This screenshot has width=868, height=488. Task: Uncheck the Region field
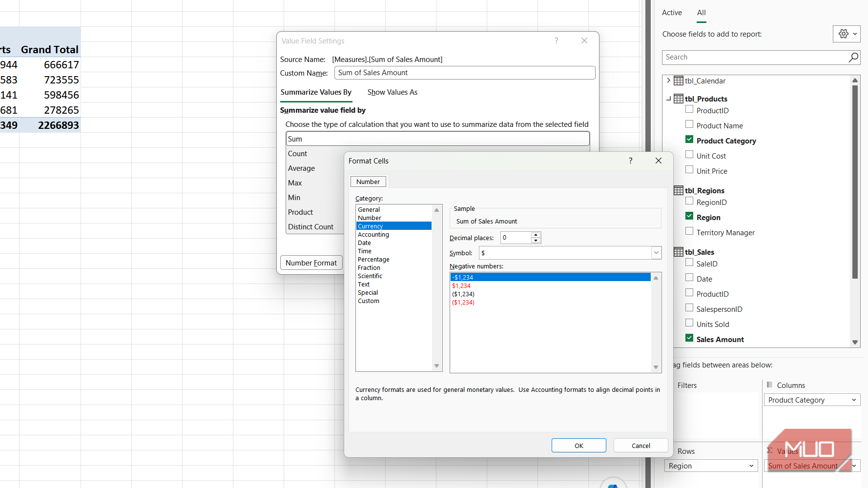pos(689,216)
